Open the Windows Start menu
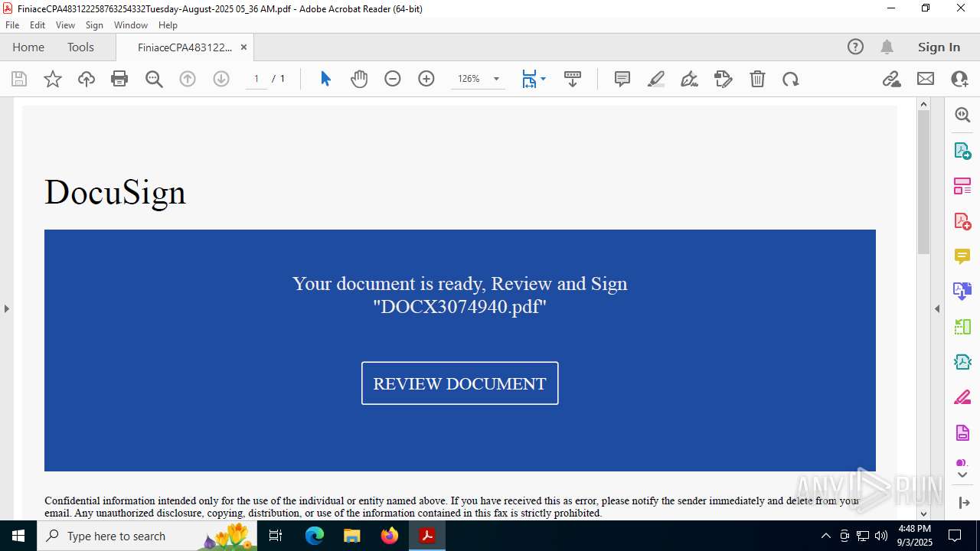Screen dimensions: 980x551 tap(18, 536)
